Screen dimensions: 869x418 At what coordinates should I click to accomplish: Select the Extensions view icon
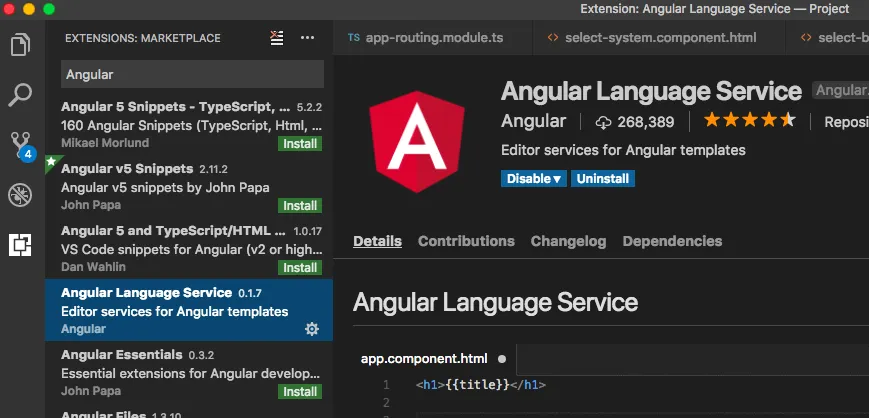(x=21, y=244)
